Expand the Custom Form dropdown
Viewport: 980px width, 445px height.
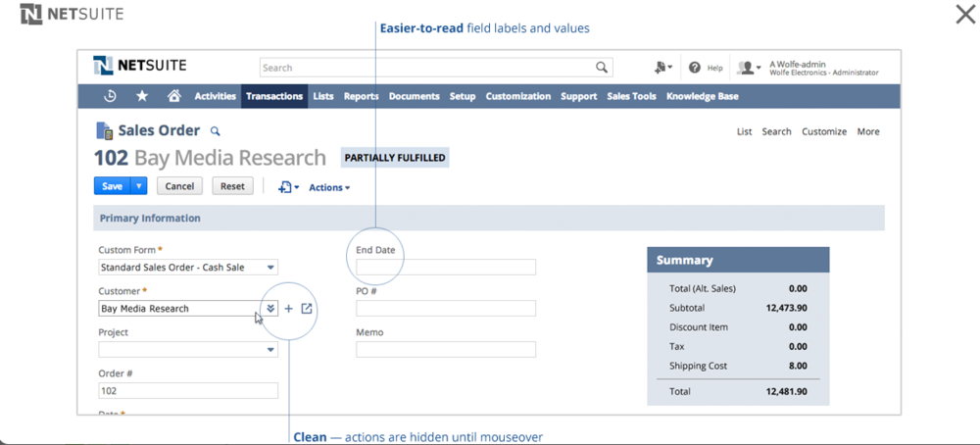point(271,268)
